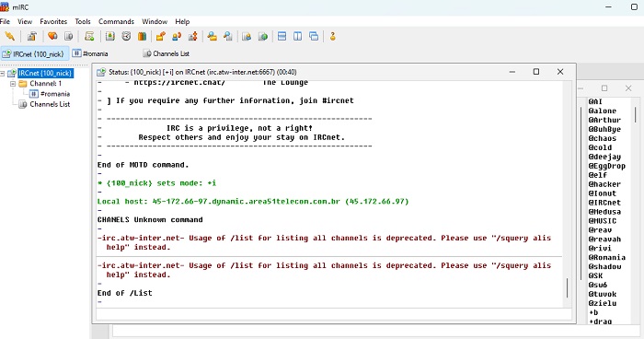Open Favorites heart icon in toolbar

52,36
